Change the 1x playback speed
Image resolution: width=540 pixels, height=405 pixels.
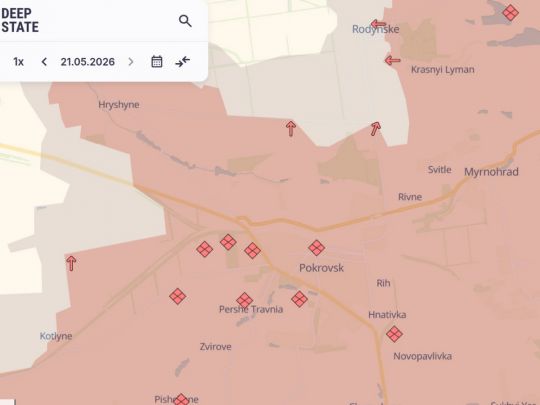[18, 62]
